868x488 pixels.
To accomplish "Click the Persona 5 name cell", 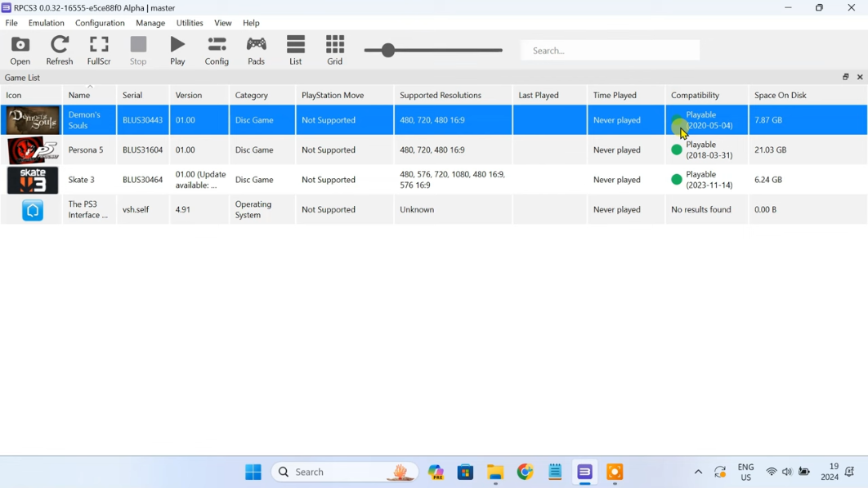I will pyautogui.click(x=89, y=150).
